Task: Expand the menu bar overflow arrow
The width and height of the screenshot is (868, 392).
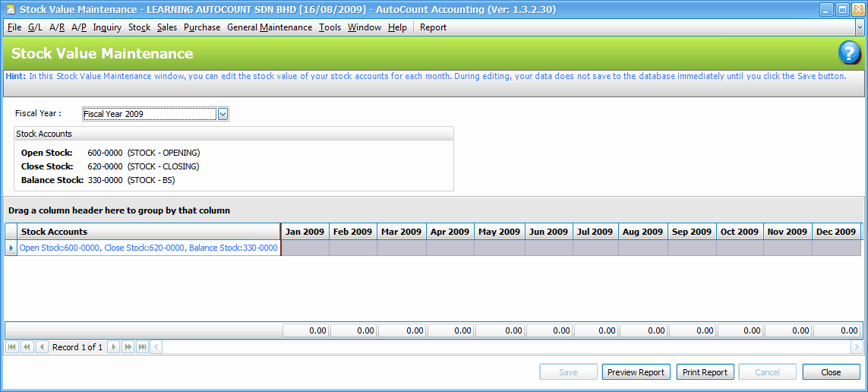Action: pos(860,27)
